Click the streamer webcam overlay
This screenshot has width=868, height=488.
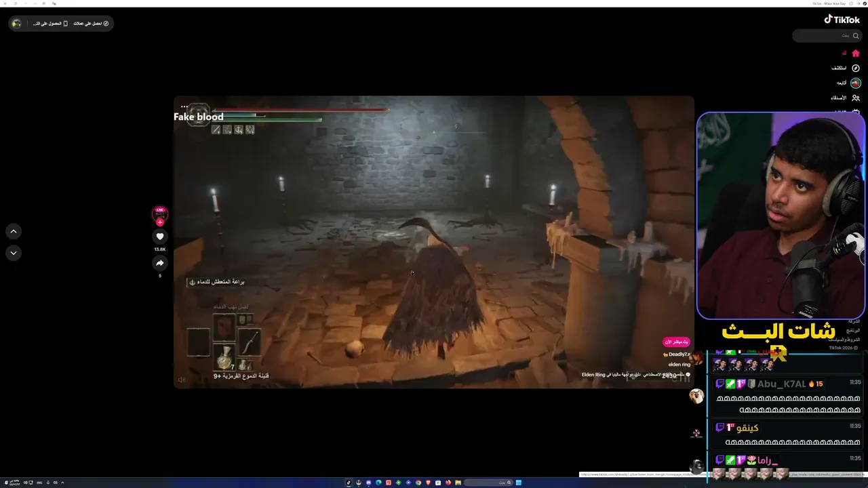[x=781, y=216]
